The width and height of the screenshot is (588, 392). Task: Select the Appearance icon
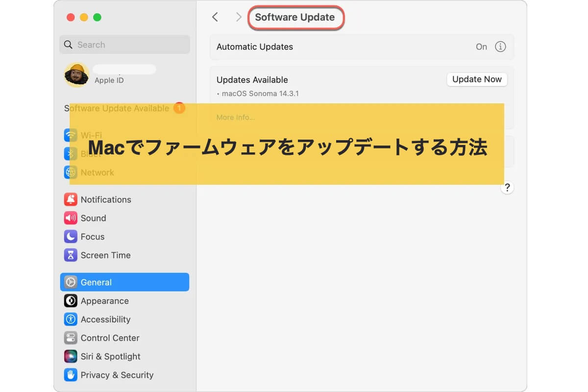click(71, 301)
